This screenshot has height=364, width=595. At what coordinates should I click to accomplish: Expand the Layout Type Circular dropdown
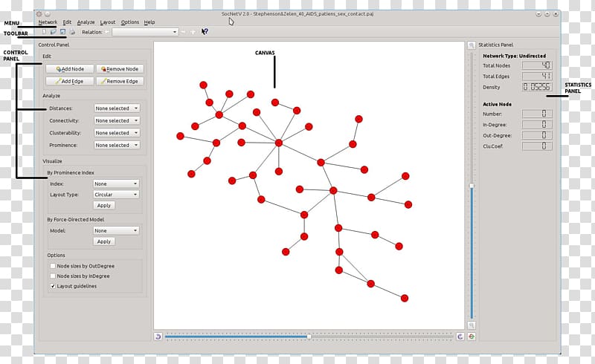[x=115, y=195]
